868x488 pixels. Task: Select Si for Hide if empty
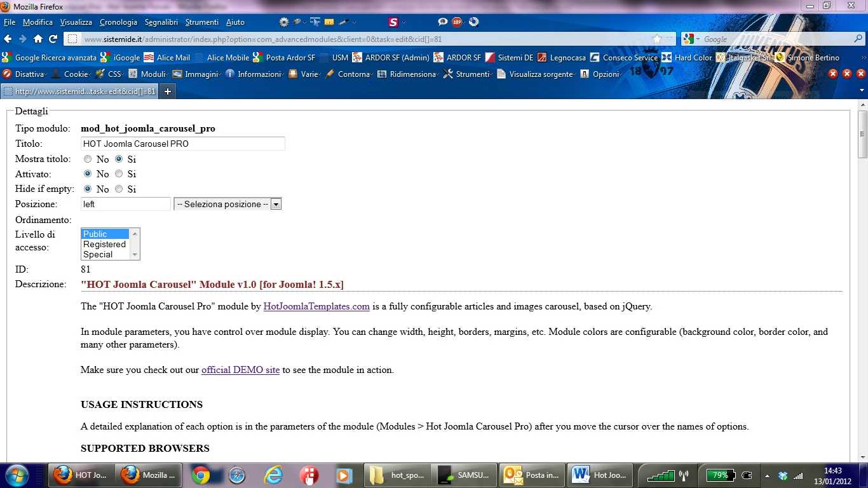119,189
